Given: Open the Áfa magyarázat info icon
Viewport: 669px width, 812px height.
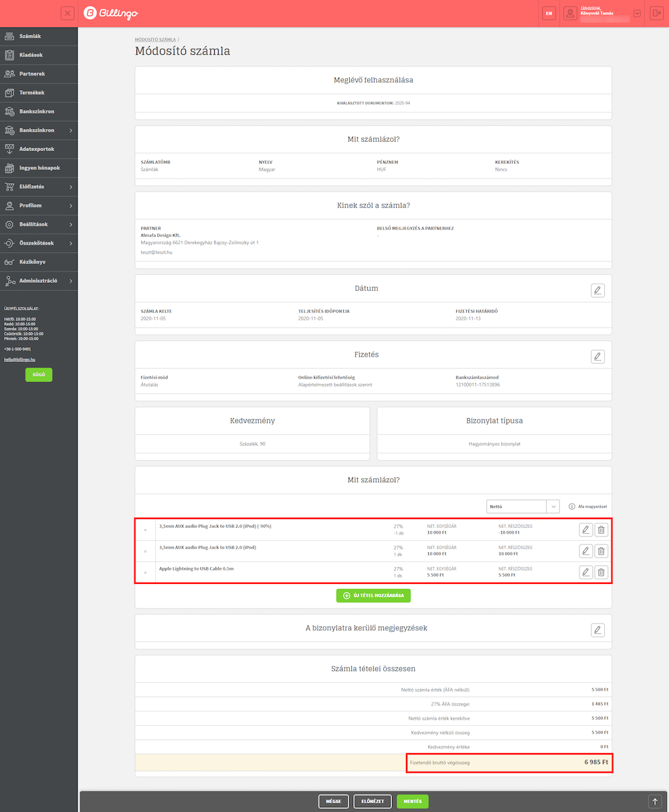Looking at the screenshot, I should (x=572, y=507).
